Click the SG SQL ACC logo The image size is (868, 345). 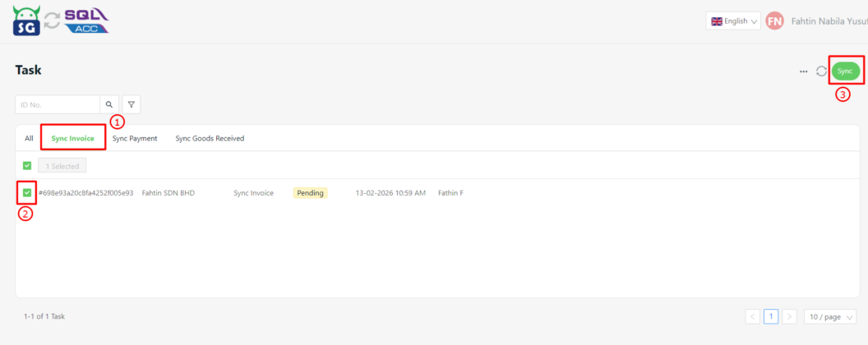pyautogui.click(x=61, y=21)
